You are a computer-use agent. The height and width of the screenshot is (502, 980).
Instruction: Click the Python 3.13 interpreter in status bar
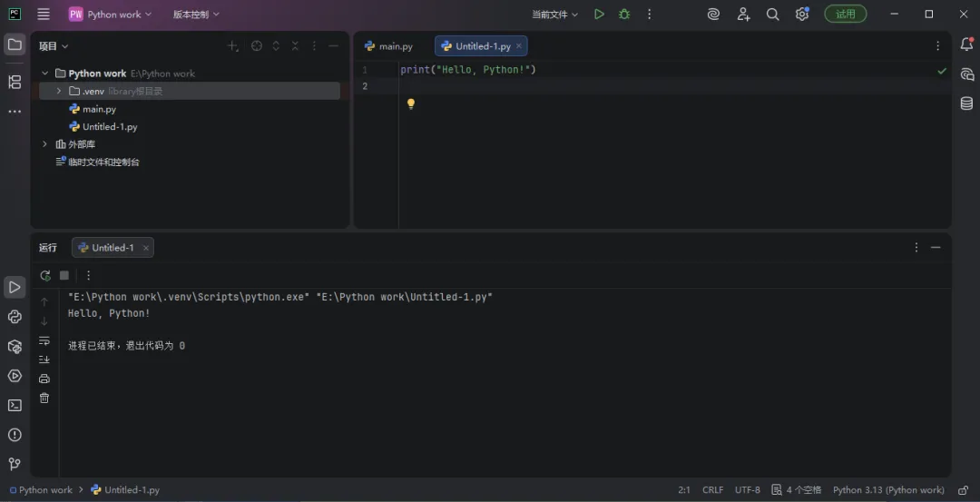(x=888, y=489)
